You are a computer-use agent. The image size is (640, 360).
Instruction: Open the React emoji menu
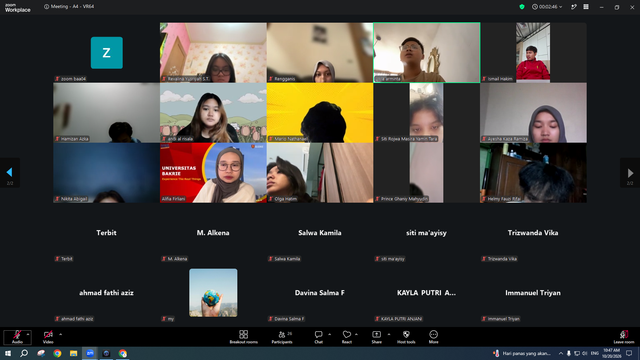[347, 337]
